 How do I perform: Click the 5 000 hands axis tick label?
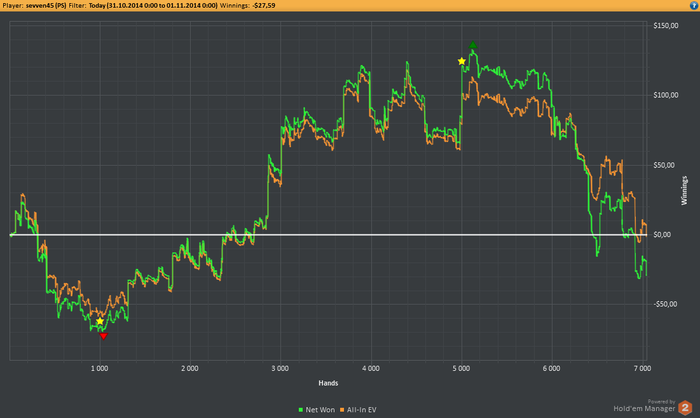click(x=461, y=368)
